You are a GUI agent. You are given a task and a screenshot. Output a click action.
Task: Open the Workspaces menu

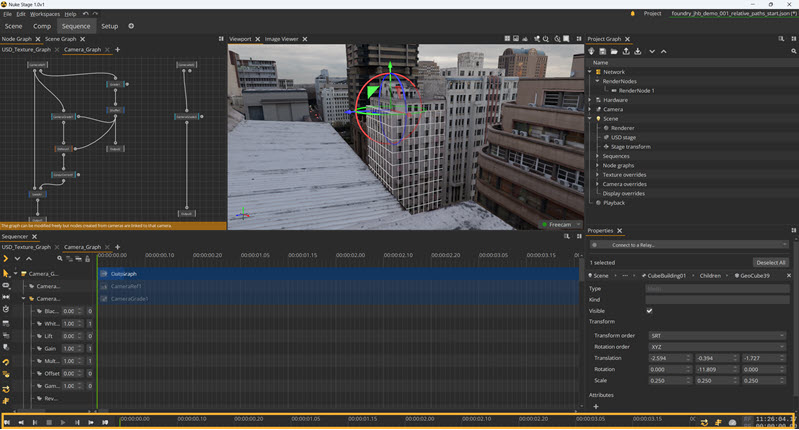pos(45,14)
